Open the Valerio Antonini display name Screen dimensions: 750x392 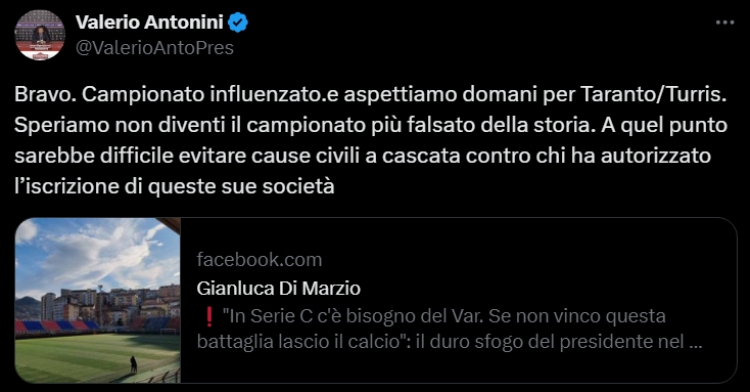[x=149, y=22]
